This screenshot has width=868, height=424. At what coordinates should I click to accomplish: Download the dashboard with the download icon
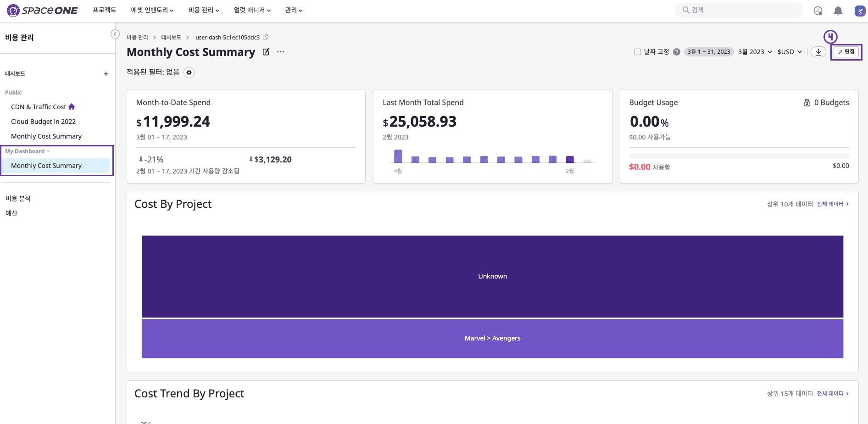(818, 52)
